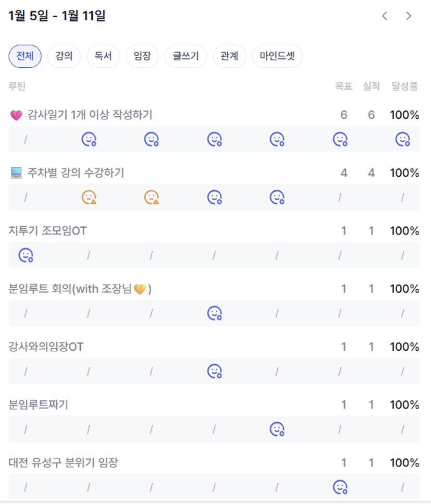
Task: Toggle the empty first-day slot in 감사일기 row
Action: pyautogui.click(x=26, y=139)
